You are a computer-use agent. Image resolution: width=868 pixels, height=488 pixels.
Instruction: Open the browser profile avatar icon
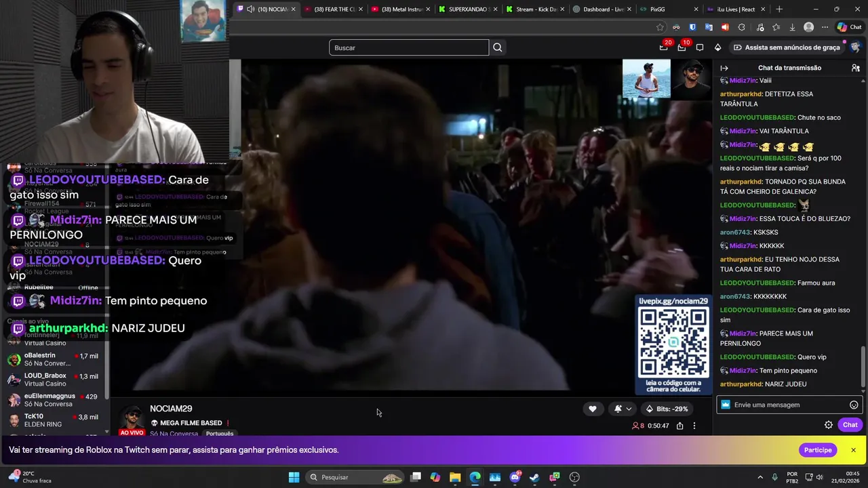point(808,27)
